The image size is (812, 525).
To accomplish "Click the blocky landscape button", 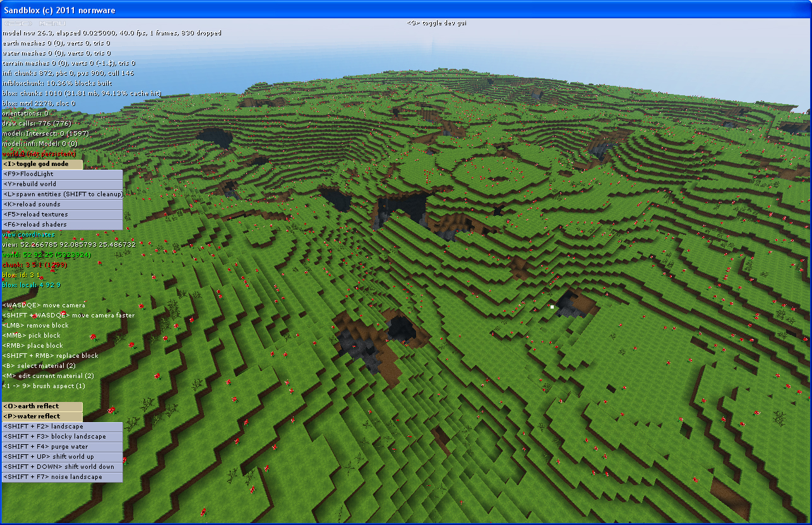I will pos(62,437).
